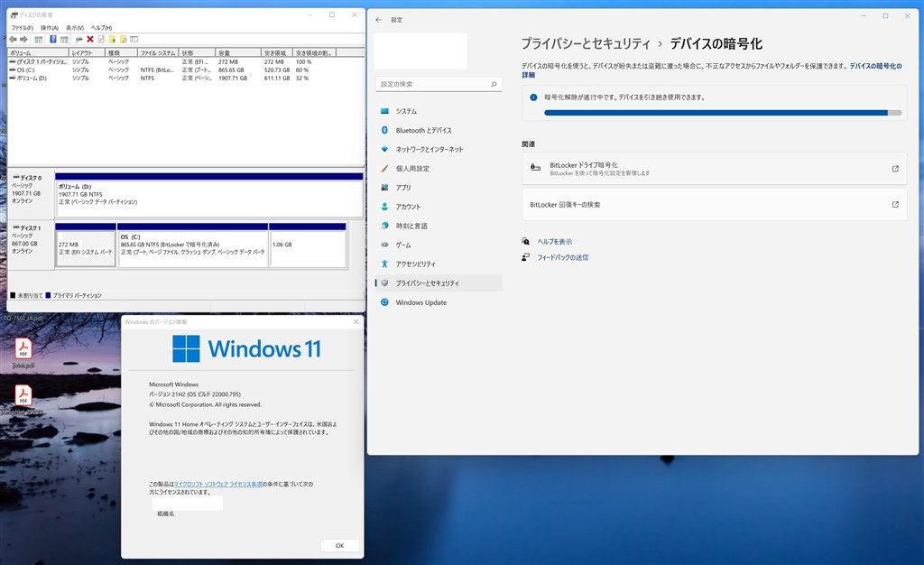The width and height of the screenshot is (924, 565).
Task: Open pamphlet PDF icon on desktop
Action: [23, 399]
